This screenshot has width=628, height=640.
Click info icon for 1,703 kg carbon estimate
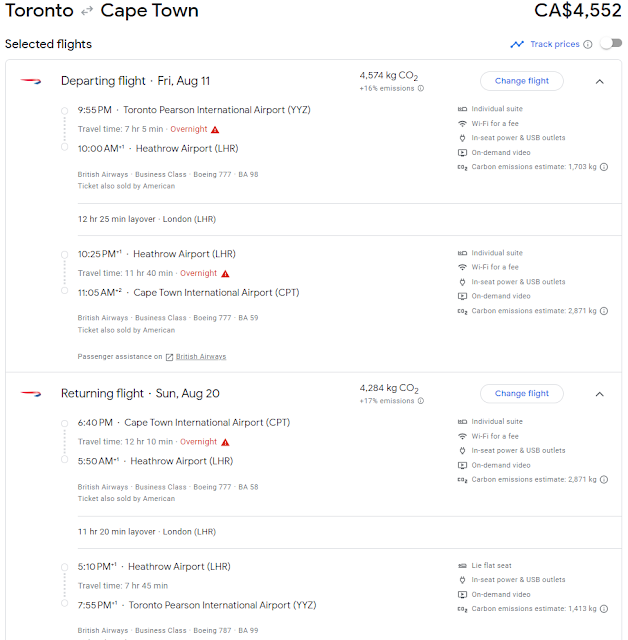click(x=604, y=167)
